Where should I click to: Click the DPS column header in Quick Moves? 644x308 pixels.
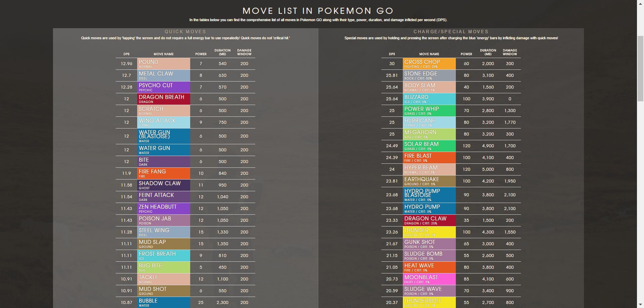(x=126, y=54)
